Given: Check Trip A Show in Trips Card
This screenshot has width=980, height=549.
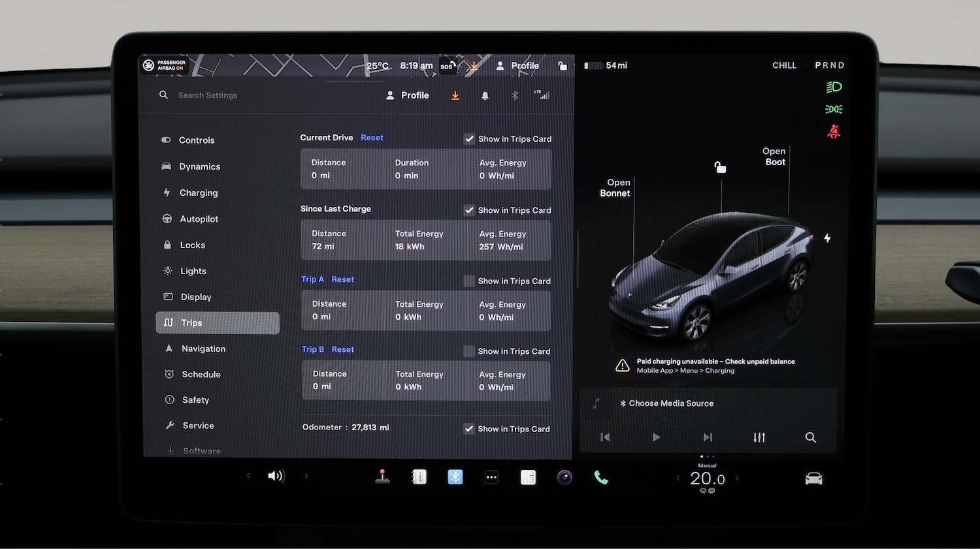Looking at the screenshot, I should (469, 281).
